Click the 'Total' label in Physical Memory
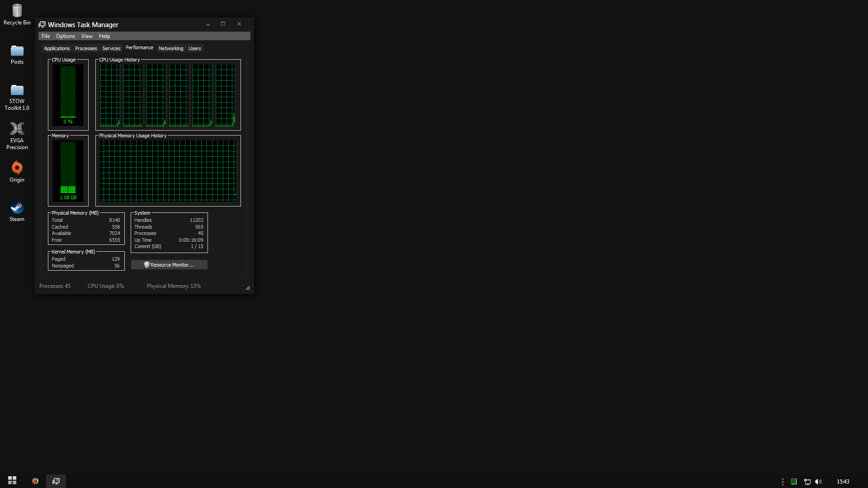 pos(57,221)
